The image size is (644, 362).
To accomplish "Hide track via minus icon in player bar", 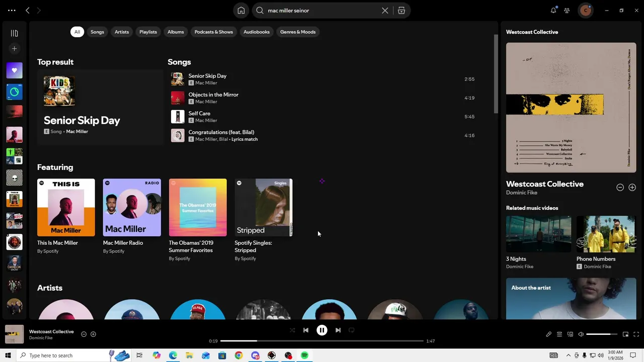I will [84, 334].
